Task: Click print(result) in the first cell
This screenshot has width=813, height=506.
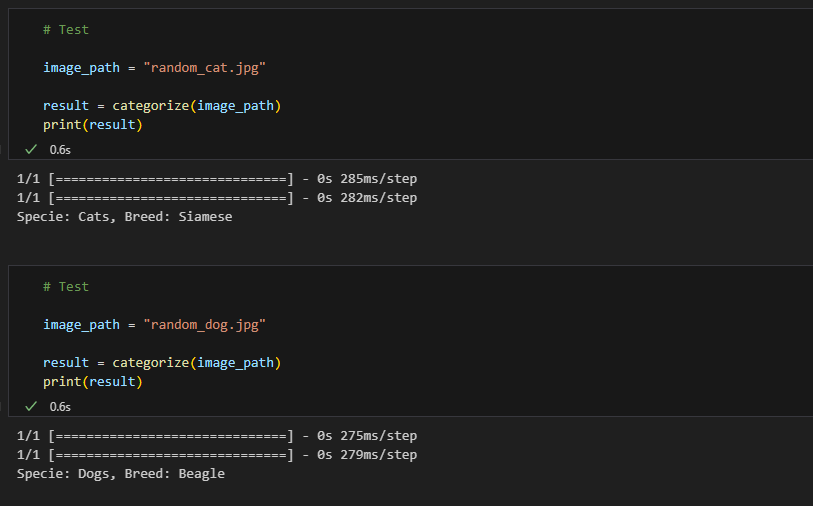Action: click(92, 125)
